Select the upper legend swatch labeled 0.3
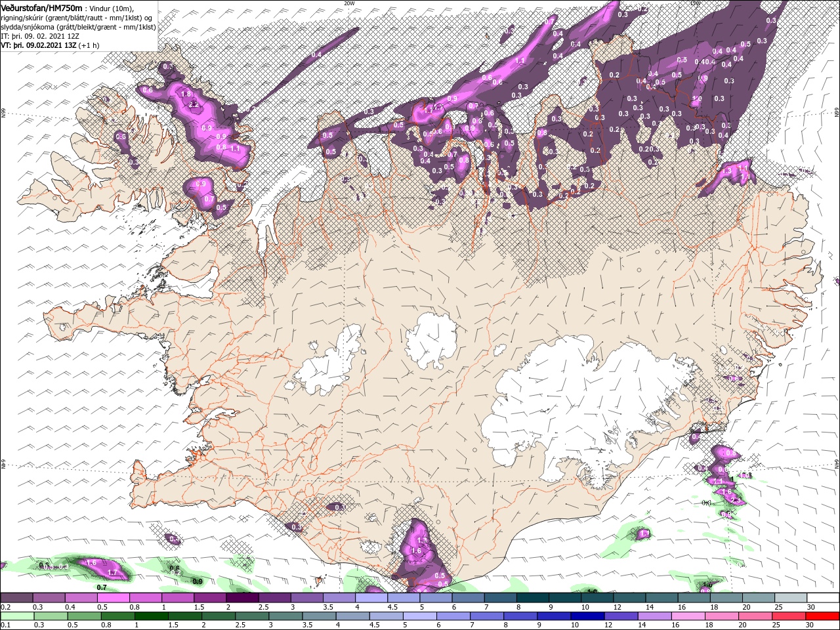840x630 pixels. [49, 598]
